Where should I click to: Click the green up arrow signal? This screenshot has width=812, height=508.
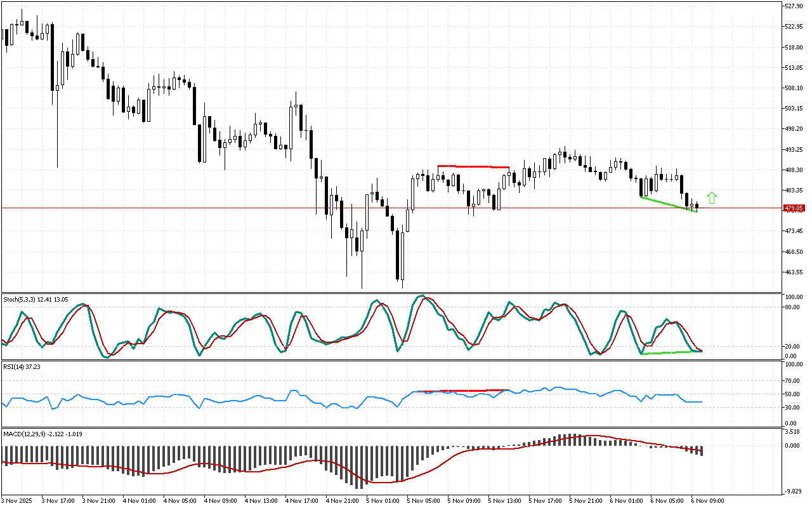pos(712,197)
